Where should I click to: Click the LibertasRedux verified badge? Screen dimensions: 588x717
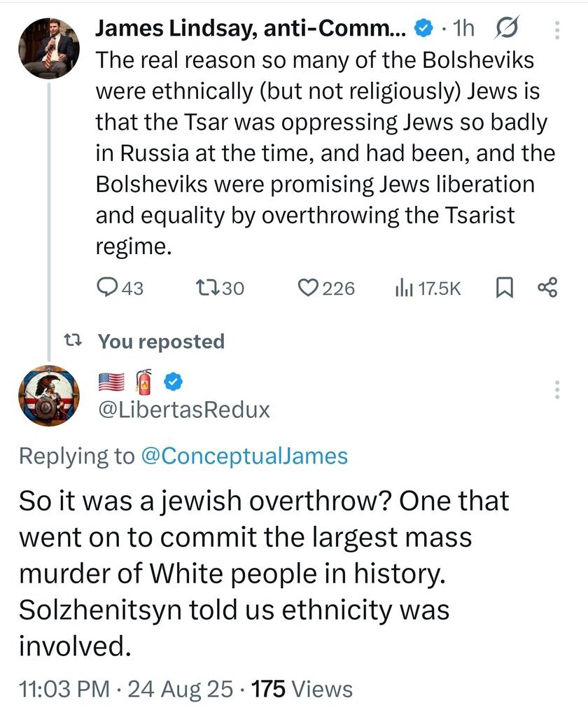(x=174, y=381)
